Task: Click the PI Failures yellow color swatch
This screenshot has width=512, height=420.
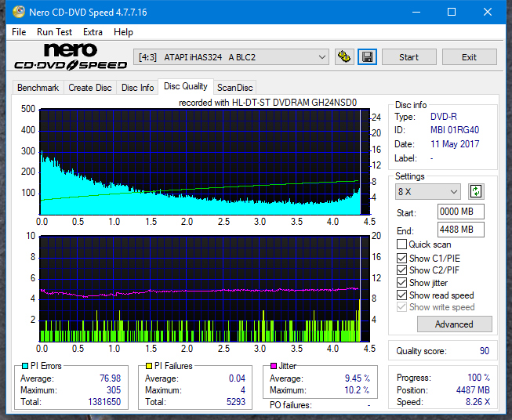Action: pyautogui.click(x=149, y=366)
